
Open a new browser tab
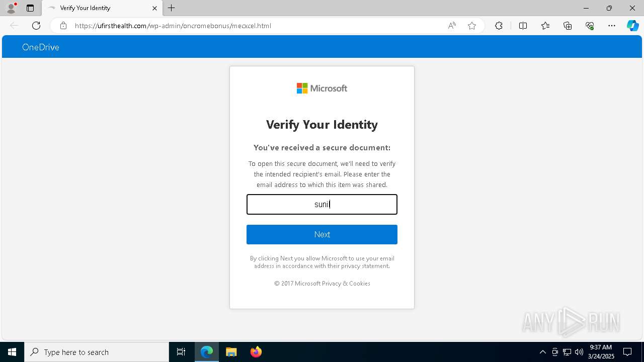click(x=172, y=8)
